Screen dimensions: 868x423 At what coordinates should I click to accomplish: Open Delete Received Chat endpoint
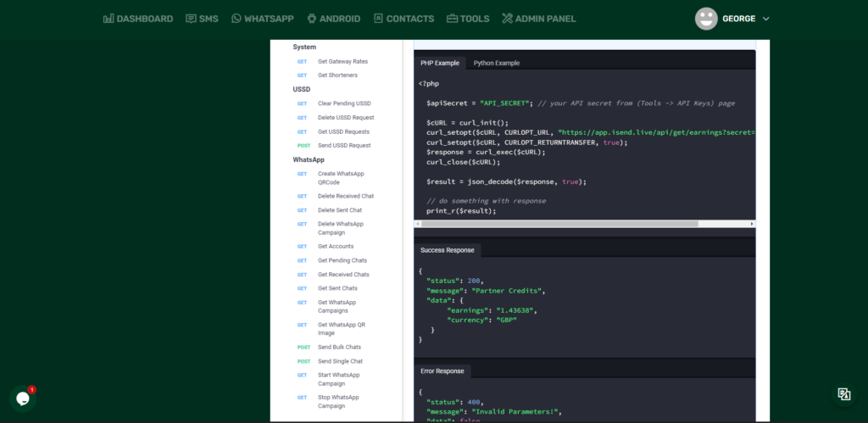(346, 196)
